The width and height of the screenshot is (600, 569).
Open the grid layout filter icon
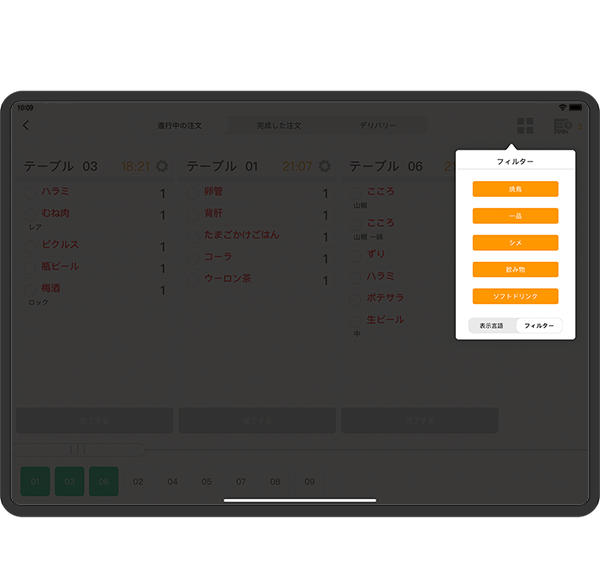(525, 126)
